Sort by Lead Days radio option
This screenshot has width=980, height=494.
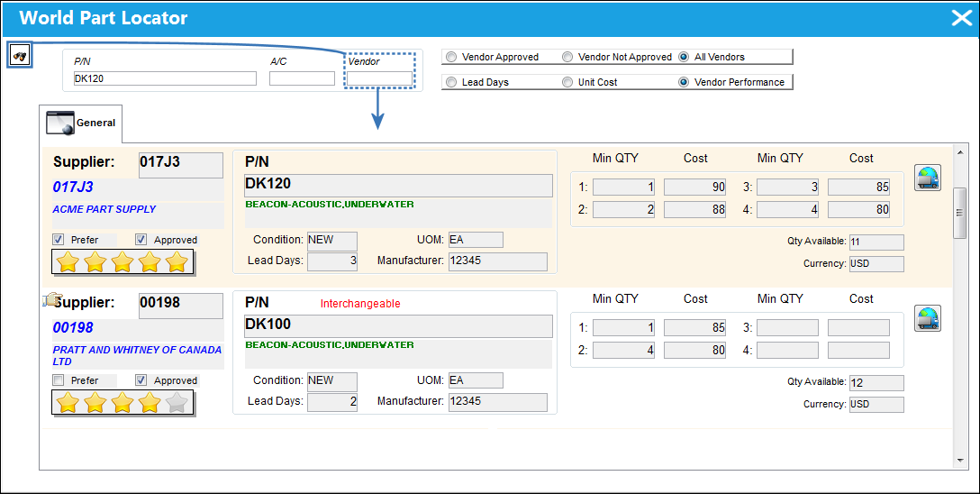(x=451, y=82)
